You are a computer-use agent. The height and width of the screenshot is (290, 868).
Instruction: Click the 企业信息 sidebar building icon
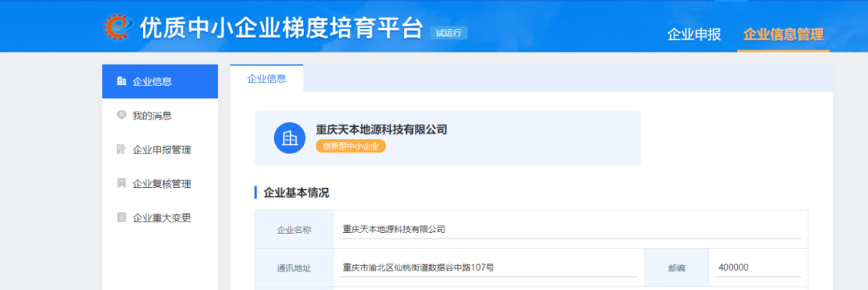(x=122, y=81)
